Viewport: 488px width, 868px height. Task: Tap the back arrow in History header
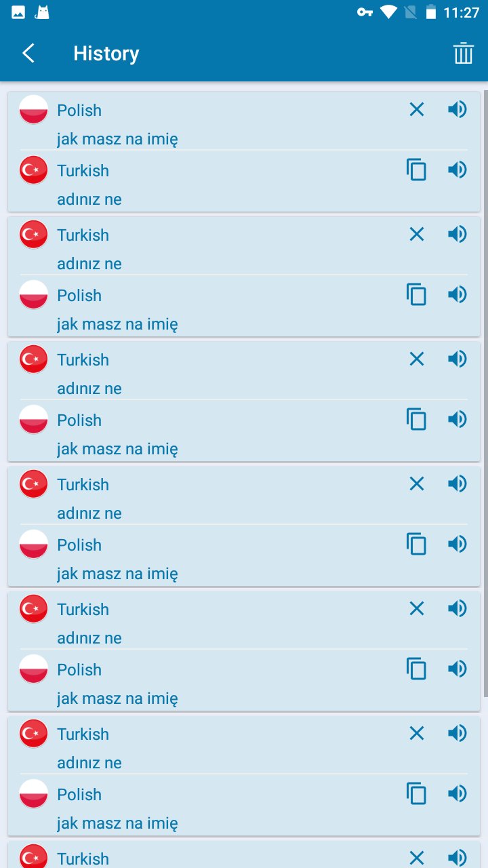[x=28, y=54]
